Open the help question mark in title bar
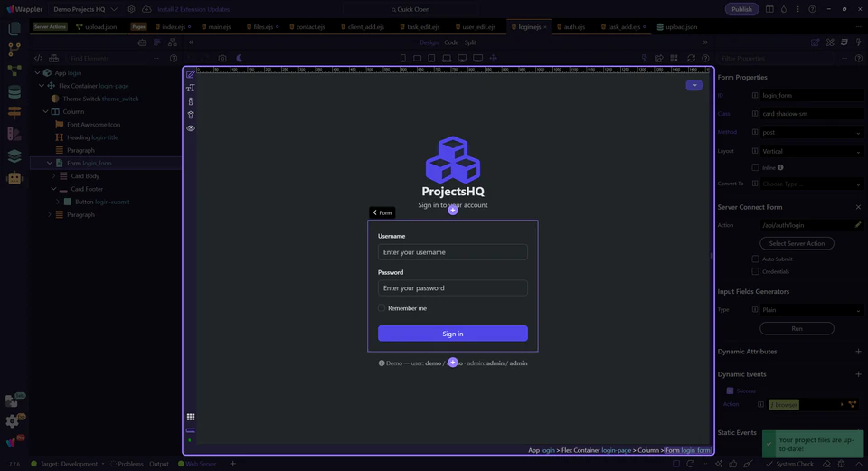The image size is (868, 471). [812, 9]
